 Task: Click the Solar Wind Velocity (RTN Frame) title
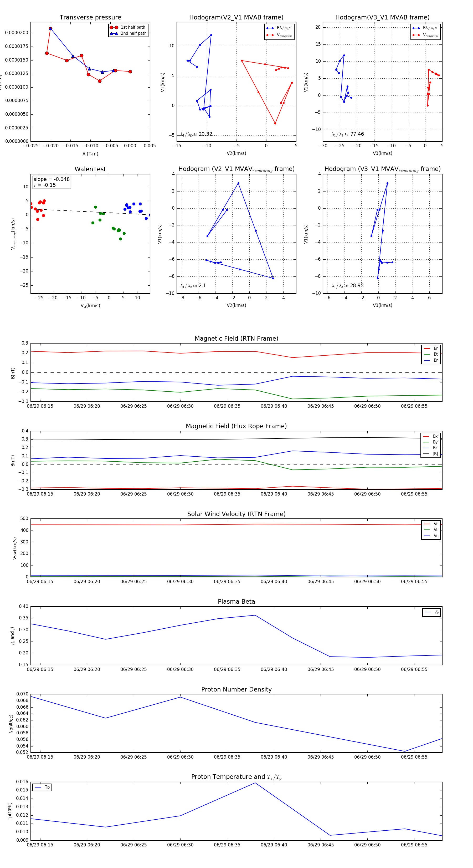coord(236,514)
